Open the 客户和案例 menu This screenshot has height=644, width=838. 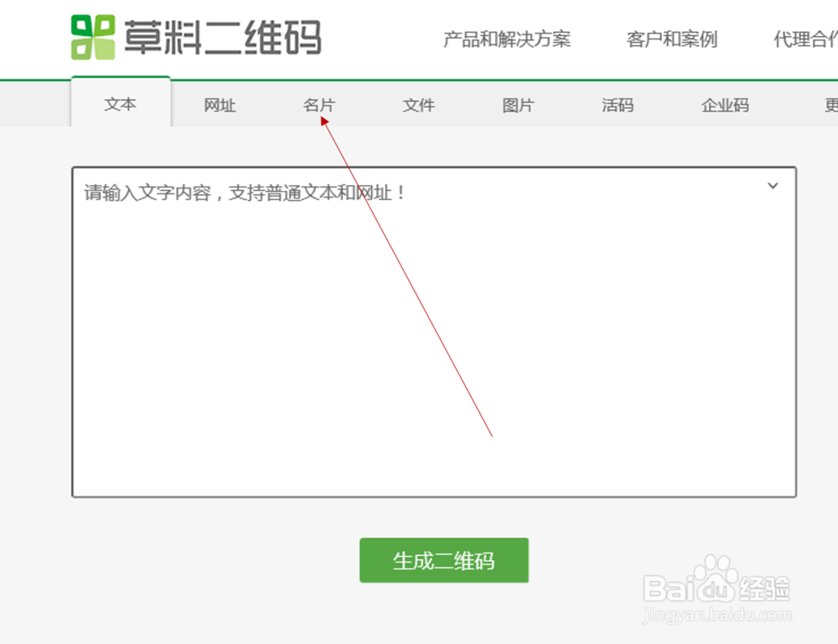670,39
